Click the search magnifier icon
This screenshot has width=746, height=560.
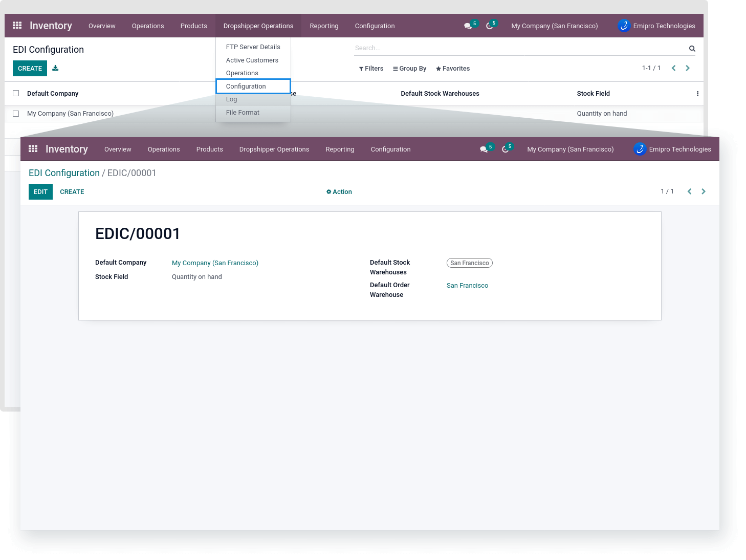pos(692,49)
